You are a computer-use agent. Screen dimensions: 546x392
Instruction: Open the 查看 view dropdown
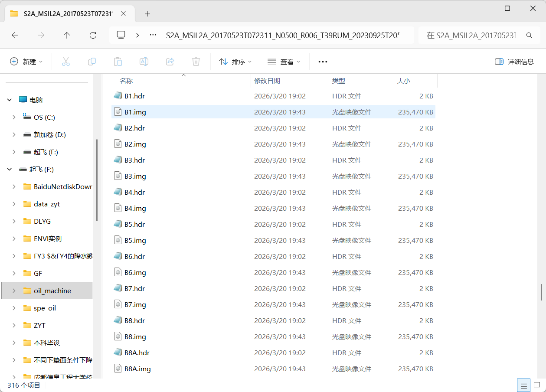click(284, 62)
